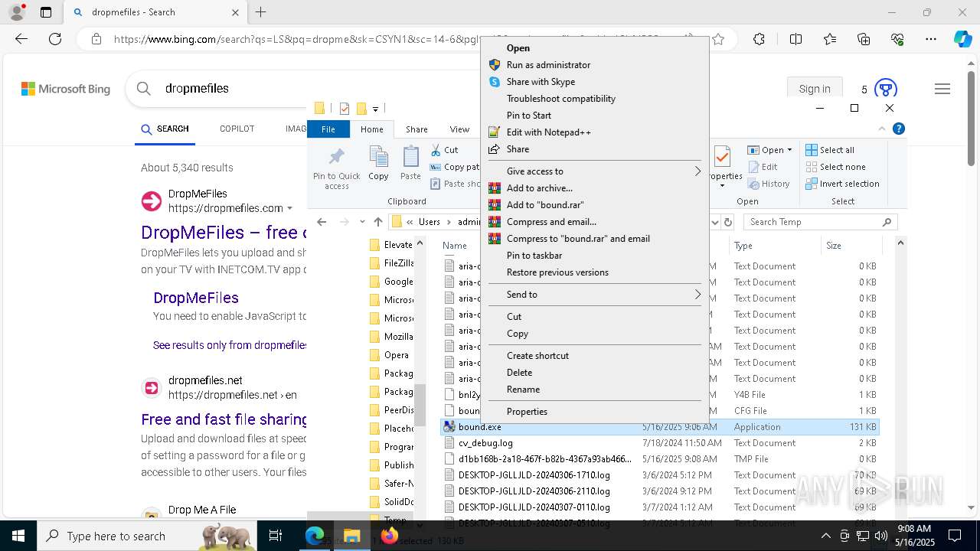Click Select all in the ribbon
The height and width of the screenshot is (551, 980).
pyautogui.click(x=830, y=150)
